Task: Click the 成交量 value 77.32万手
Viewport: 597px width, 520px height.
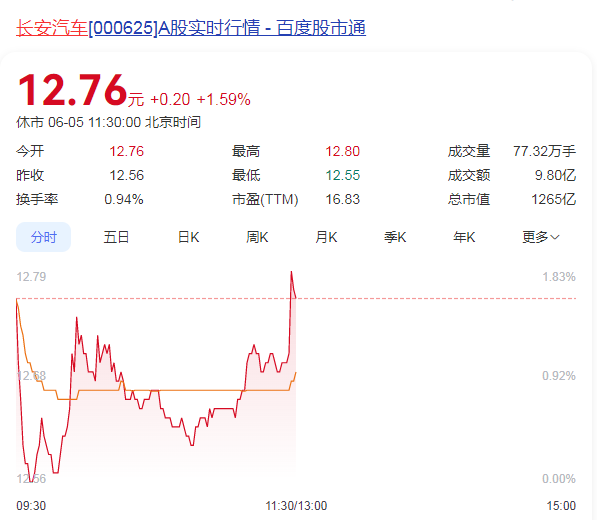Action: coord(544,151)
